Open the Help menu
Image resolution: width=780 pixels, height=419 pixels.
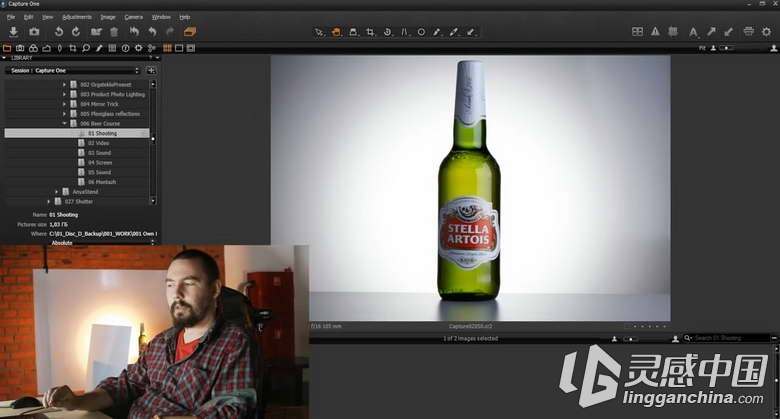(x=185, y=17)
